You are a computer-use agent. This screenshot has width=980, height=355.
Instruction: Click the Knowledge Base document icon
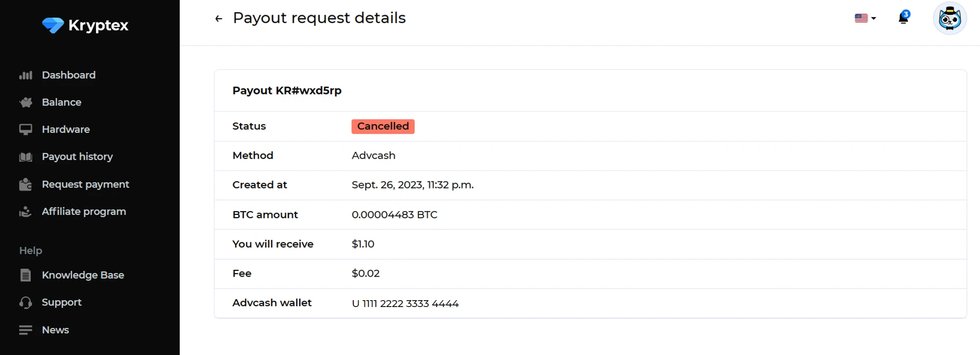click(x=25, y=275)
